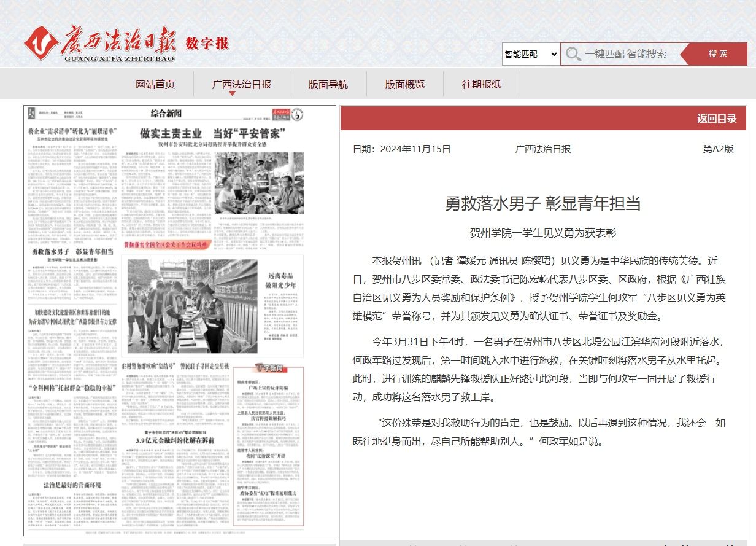The width and height of the screenshot is (756, 546).
Task: Open the 智能匹配 match-mode dropdown
Action: [531, 54]
